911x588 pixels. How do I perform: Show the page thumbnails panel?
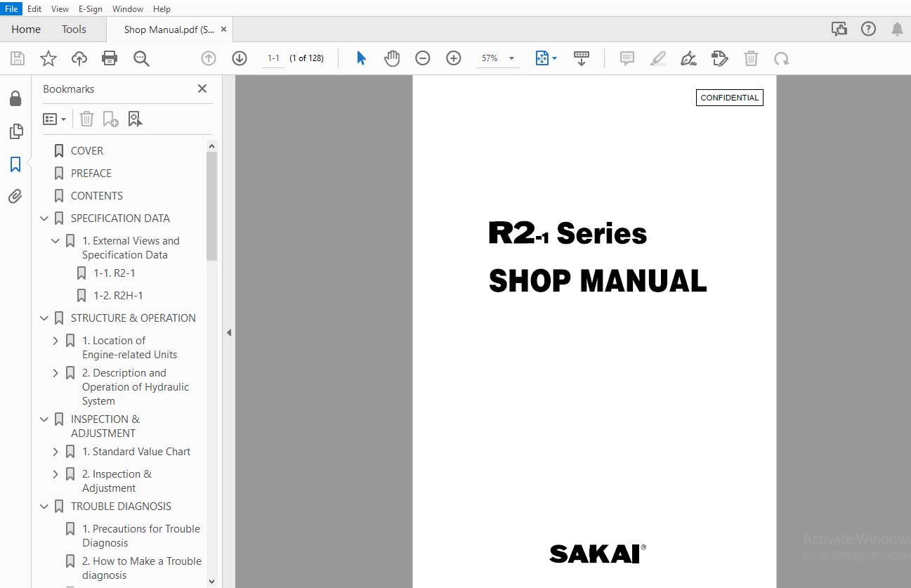(x=15, y=131)
